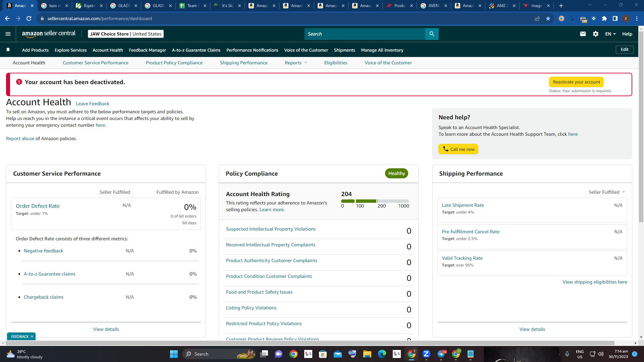The image size is (644, 362).
Task: Click the taskbar microphone icon
Action: [x=567, y=354]
